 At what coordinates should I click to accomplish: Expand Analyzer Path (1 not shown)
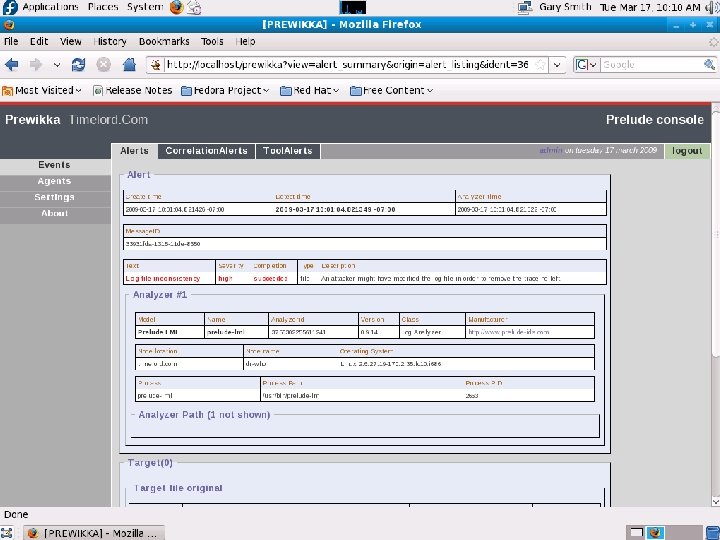pos(204,415)
